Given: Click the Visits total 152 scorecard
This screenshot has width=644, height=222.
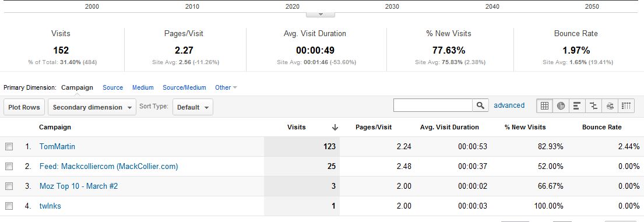Looking at the screenshot, I should pos(61,51).
